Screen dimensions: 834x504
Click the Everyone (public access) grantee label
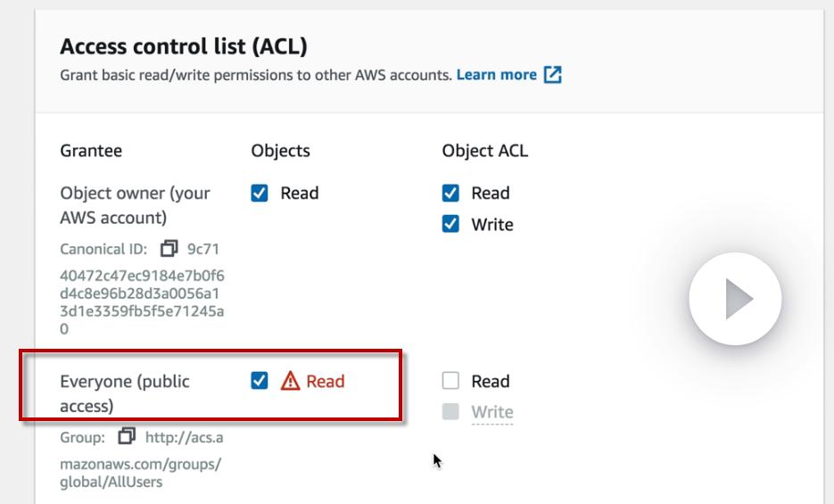coord(125,393)
